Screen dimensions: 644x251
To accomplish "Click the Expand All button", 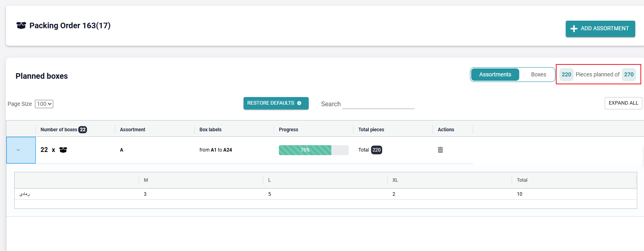I will pos(623,103).
